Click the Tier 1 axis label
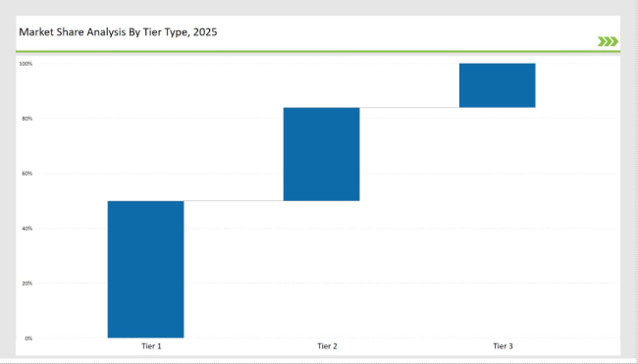 click(x=151, y=346)
